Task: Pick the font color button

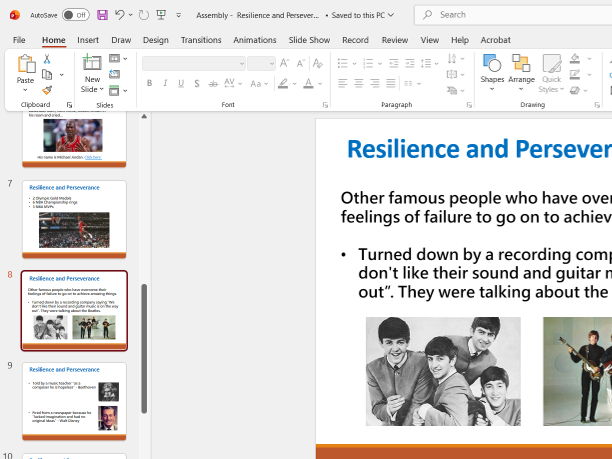Action: (308, 83)
